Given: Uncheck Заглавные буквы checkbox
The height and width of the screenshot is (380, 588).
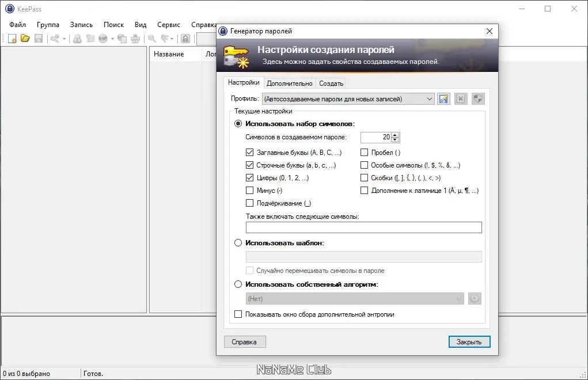Looking at the screenshot, I should coord(250,153).
